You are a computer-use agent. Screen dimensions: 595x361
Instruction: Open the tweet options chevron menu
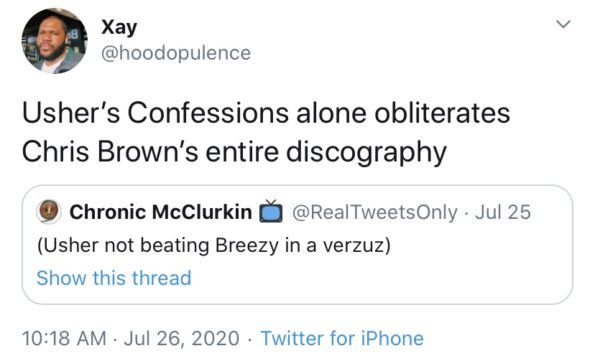563,24
